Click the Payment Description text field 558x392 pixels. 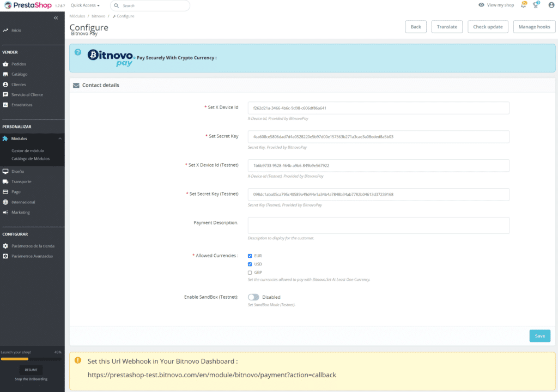click(378, 225)
